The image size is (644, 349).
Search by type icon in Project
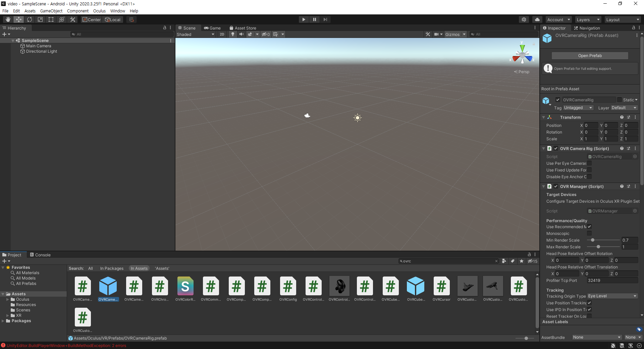[x=504, y=261]
